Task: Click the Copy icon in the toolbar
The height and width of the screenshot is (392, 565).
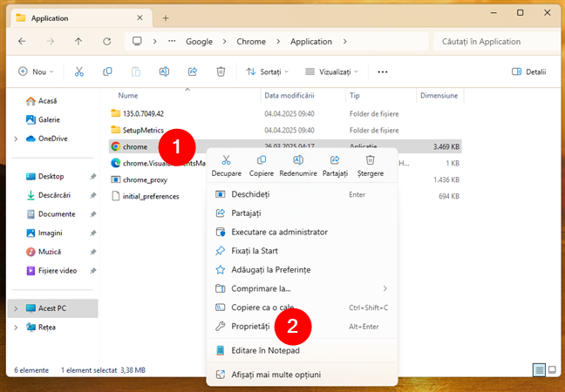Action: click(x=107, y=71)
